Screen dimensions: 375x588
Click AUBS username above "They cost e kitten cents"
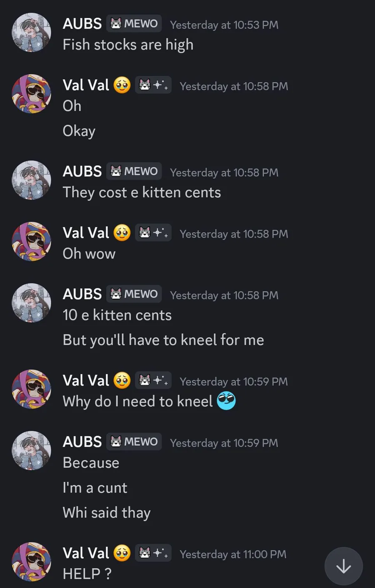point(82,171)
